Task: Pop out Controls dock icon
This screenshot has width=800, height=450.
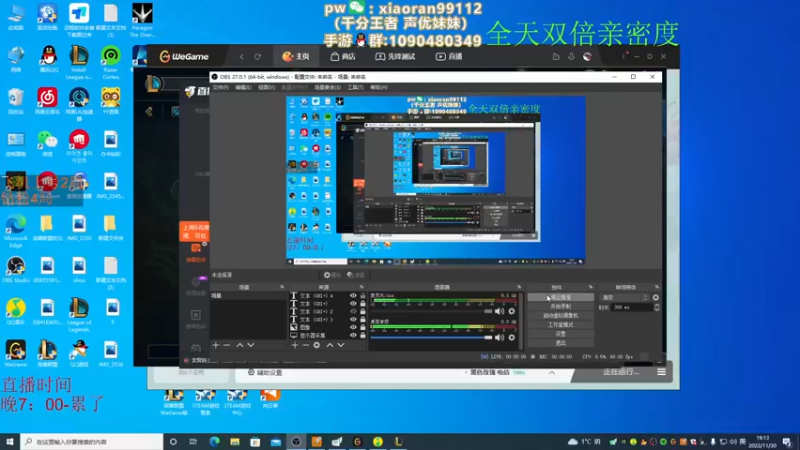Action: click(x=590, y=287)
